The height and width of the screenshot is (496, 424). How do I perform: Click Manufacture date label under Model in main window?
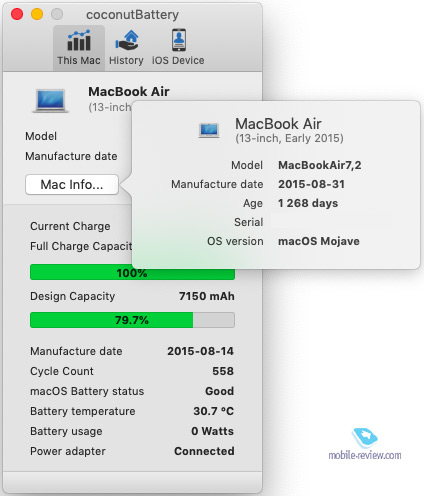click(x=71, y=156)
